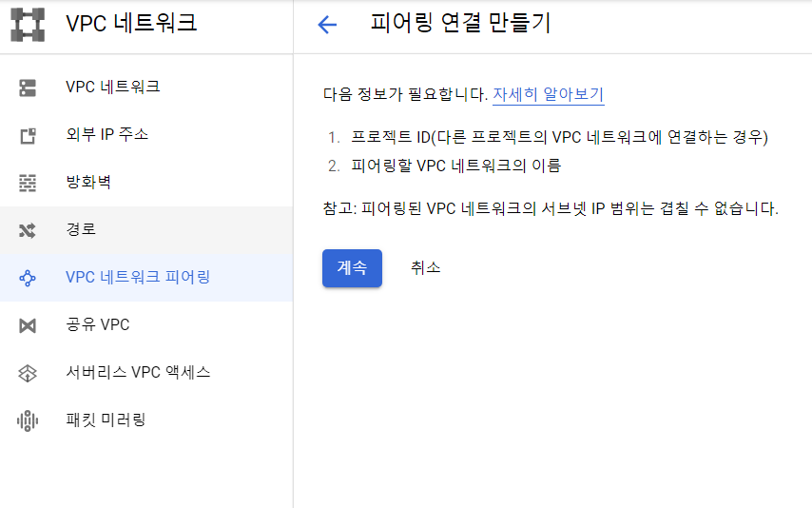Screen dimensions: 812x508
Task: Click the 패킷 미러링 waveform icon
Action: coord(28,420)
